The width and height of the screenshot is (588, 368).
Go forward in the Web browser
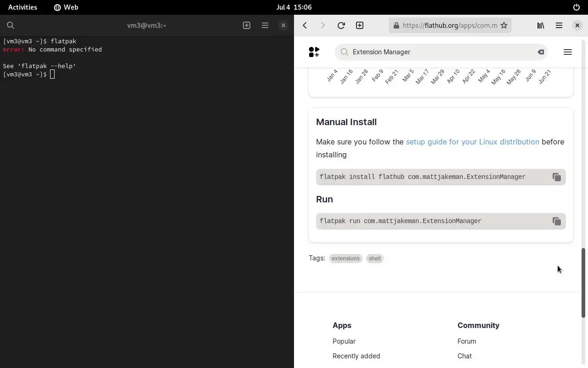pyautogui.click(x=322, y=25)
